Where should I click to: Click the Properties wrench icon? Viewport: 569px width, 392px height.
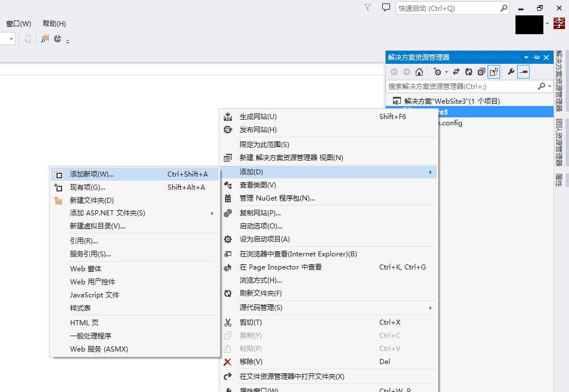pyautogui.click(x=511, y=72)
